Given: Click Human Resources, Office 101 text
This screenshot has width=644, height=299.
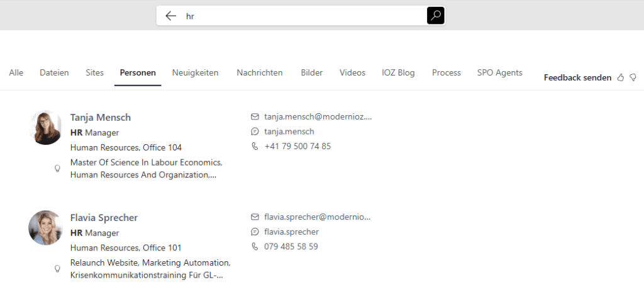Looking at the screenshot, I should click(126, 247).
